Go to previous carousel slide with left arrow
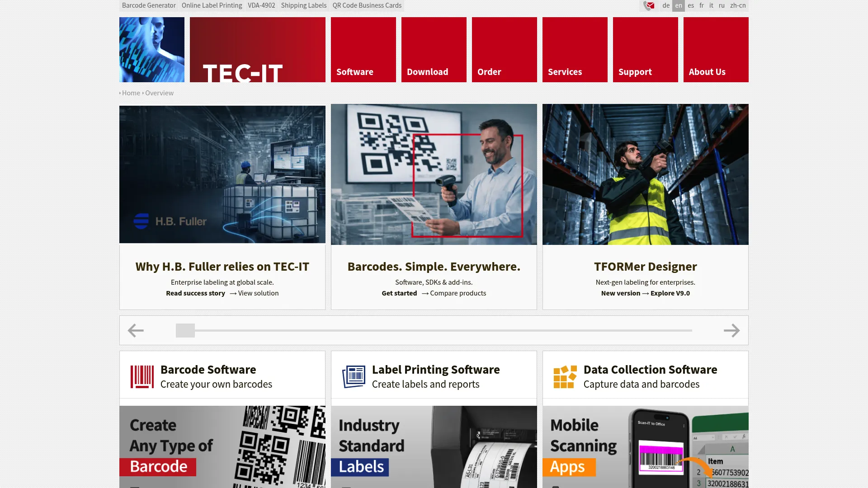The image size is (868, 488). [x=136, y=330]
